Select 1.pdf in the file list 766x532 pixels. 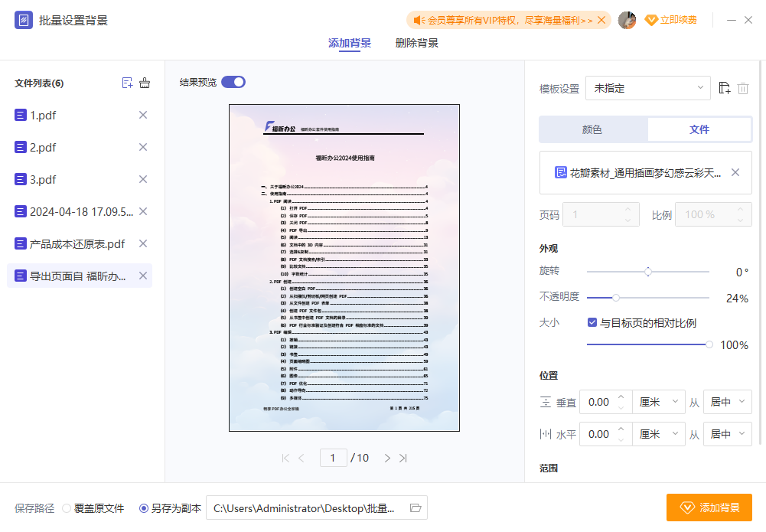[x=80, y=116]
